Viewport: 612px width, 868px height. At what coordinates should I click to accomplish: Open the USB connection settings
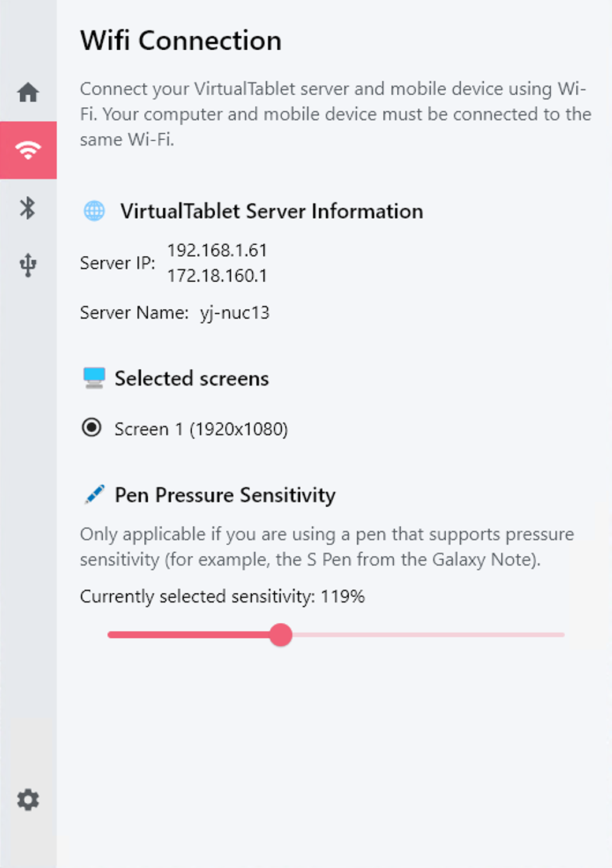(x=28, y=264)
